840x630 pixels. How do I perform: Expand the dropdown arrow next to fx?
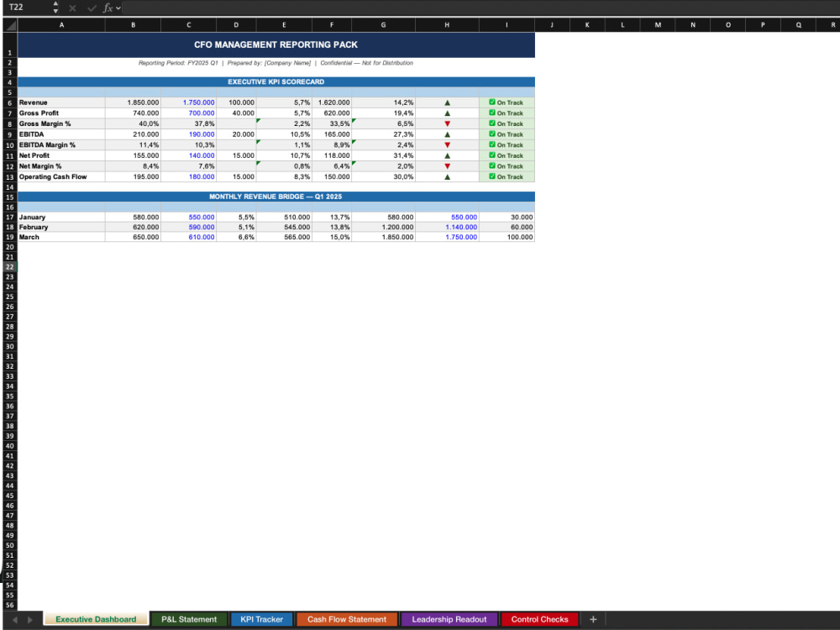point(118,8)
